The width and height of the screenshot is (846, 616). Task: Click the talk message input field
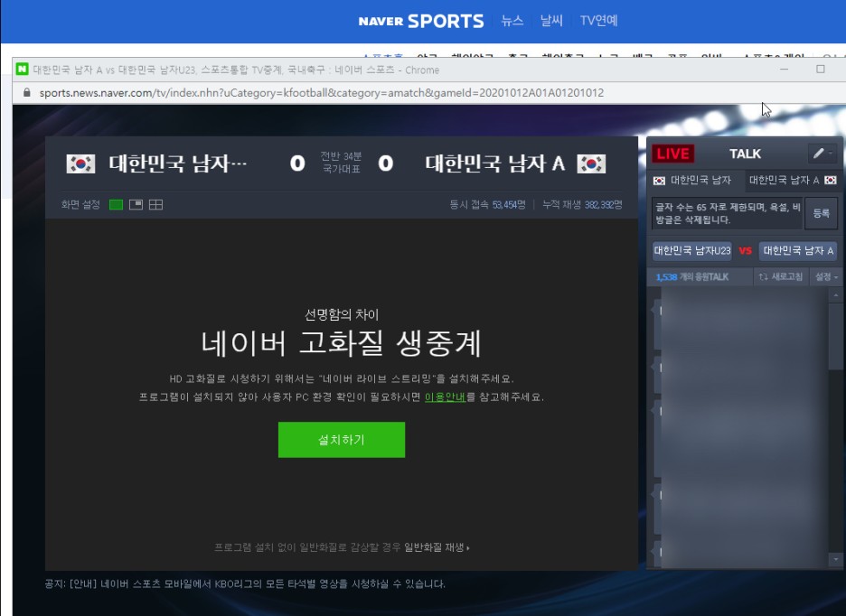(728, 213)
